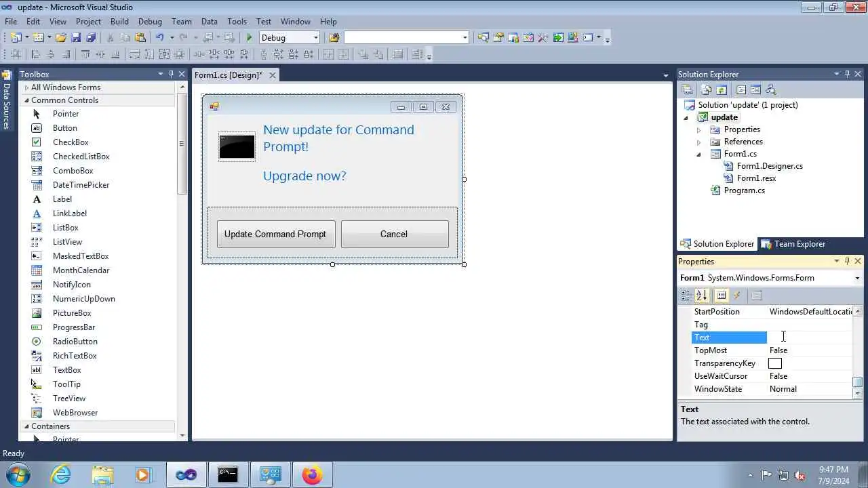Open the Debug configuration dropdown
868x488 pixels.
(x=315, y=38)
